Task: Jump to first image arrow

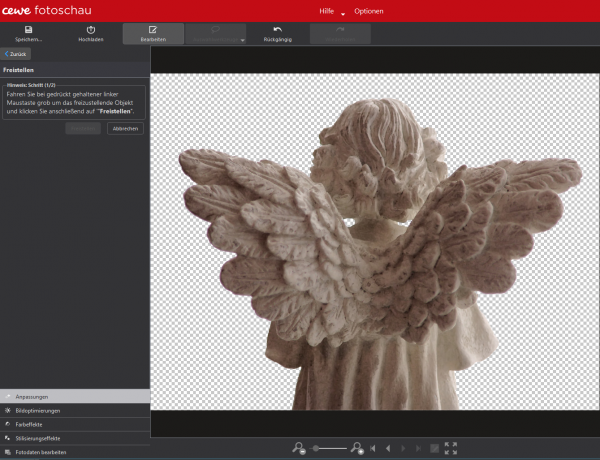Action: (x=374, y=449)
